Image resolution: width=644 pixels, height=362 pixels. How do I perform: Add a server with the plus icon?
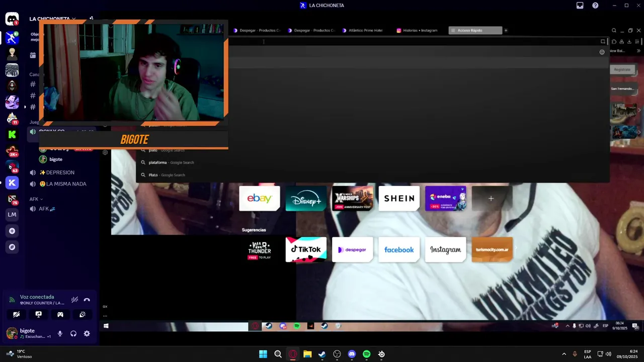click(x=12, y=231)
